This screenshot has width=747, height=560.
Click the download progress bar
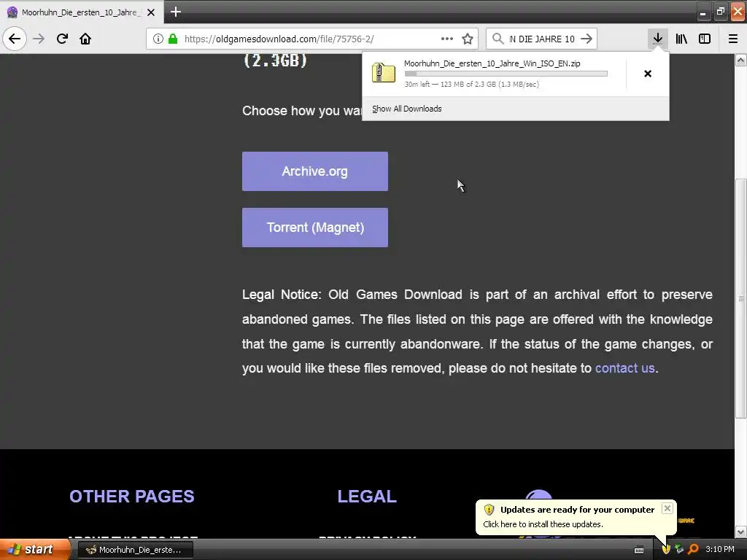(506, 74)
